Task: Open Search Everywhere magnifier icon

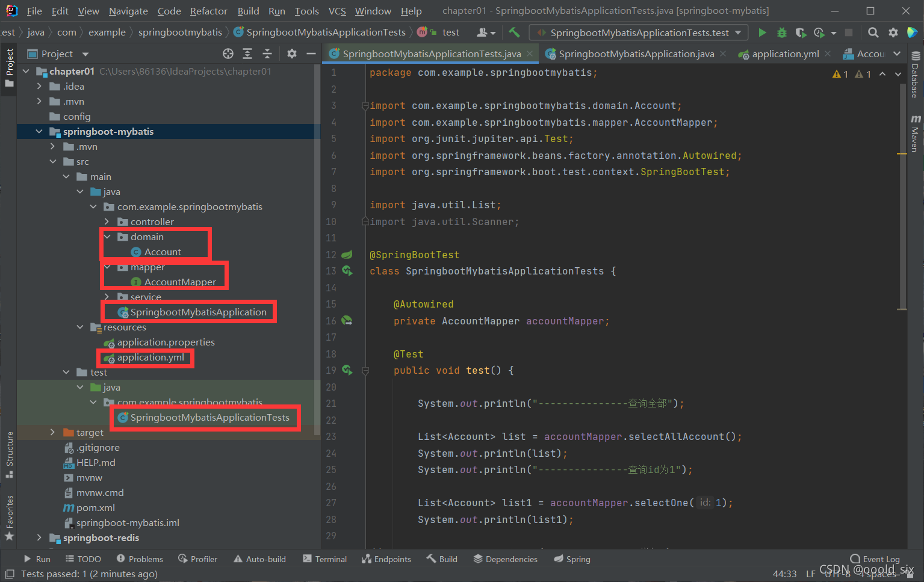Action: coord(873,33)
